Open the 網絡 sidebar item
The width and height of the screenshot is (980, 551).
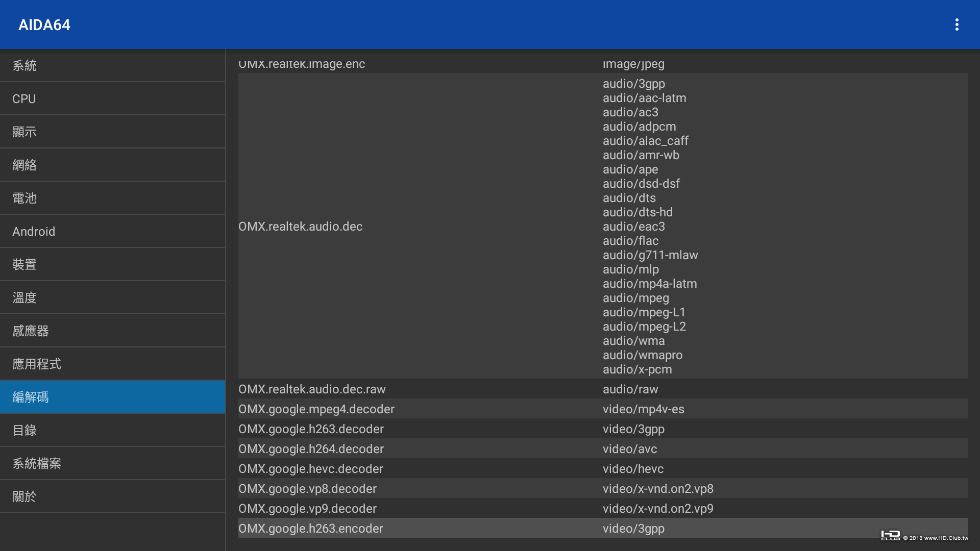112,165
